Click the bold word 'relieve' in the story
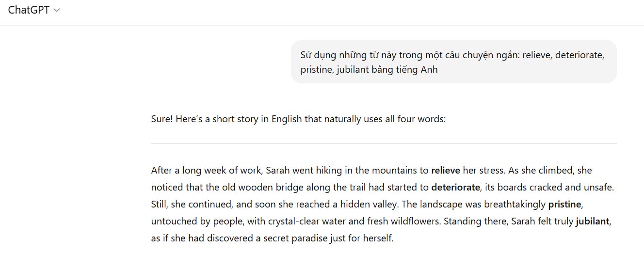This screenshot has height=270, width=644. click(445, 171)
